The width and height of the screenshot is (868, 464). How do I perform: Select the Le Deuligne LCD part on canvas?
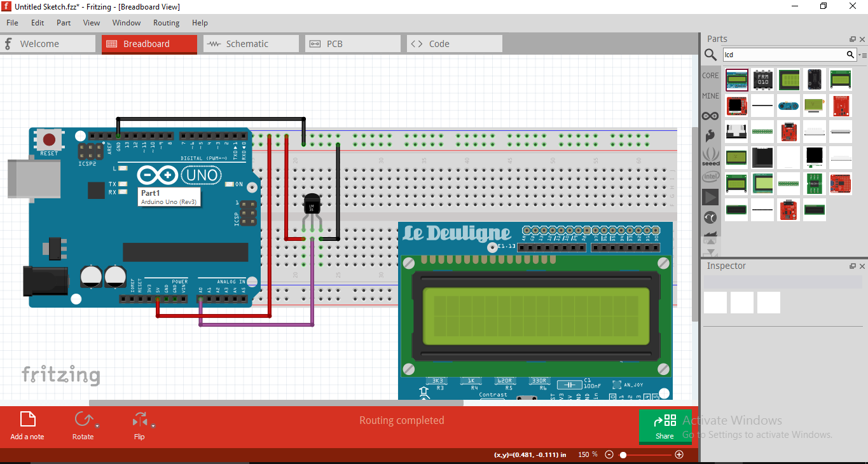point(535,311)
